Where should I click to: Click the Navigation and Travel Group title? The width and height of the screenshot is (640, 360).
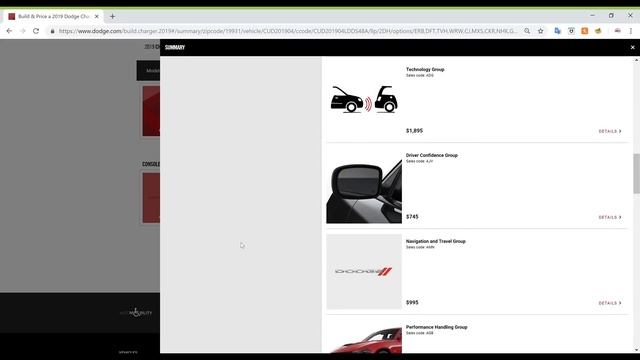click(436, 241)
